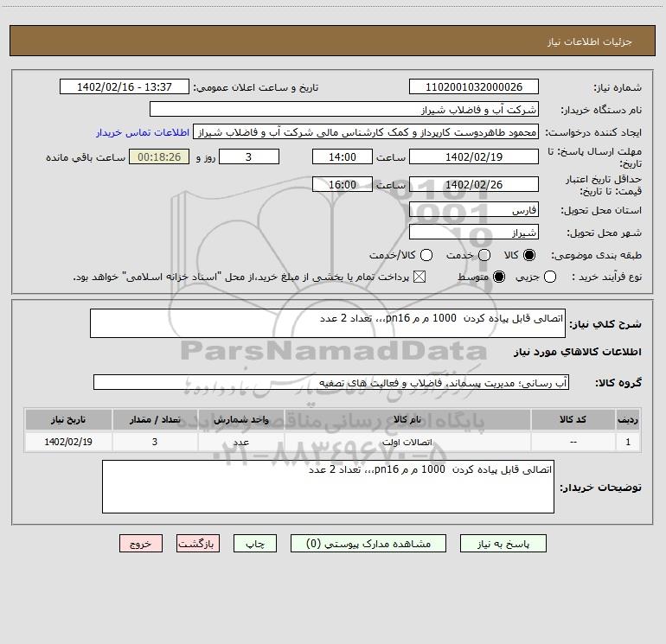Click the واحد شمارش column header
Screen dimensions: 666x644
(240, 419)
